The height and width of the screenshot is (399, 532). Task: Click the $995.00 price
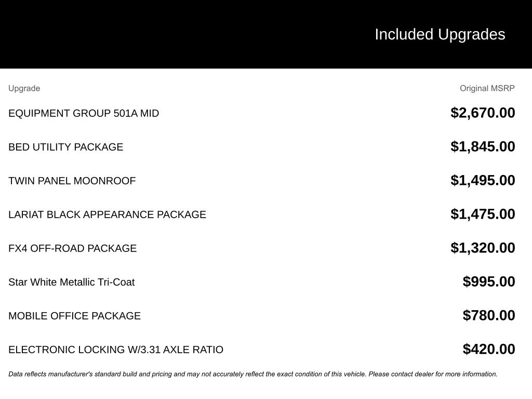click(489, 282)
